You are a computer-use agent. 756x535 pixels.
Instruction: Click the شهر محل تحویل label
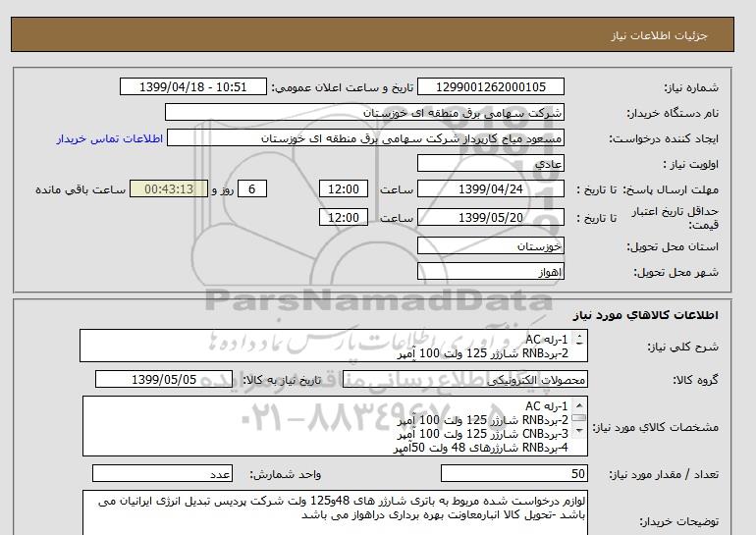click(675, 272)
